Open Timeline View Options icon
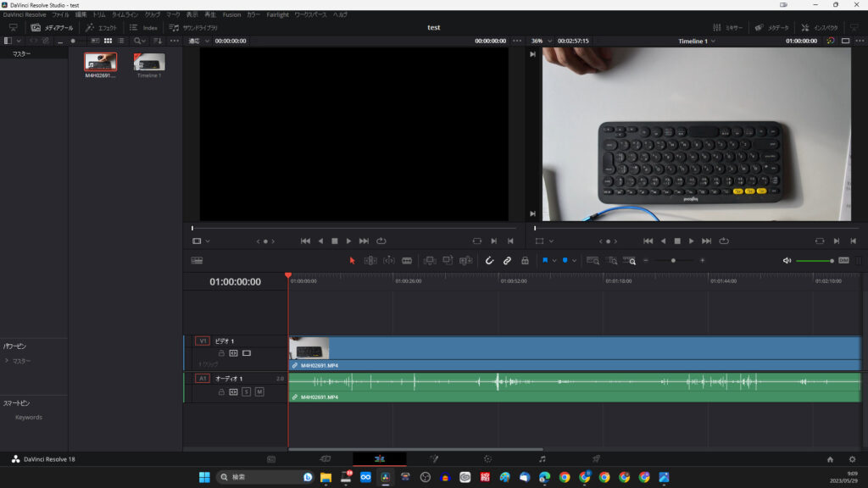 click(197, 261)
